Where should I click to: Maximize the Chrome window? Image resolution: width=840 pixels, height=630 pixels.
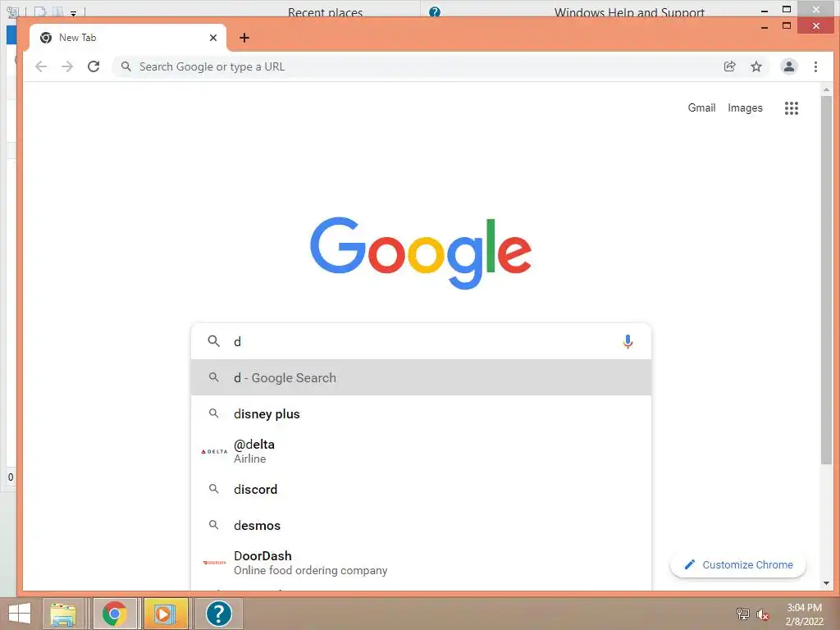(x=787, y=25)
